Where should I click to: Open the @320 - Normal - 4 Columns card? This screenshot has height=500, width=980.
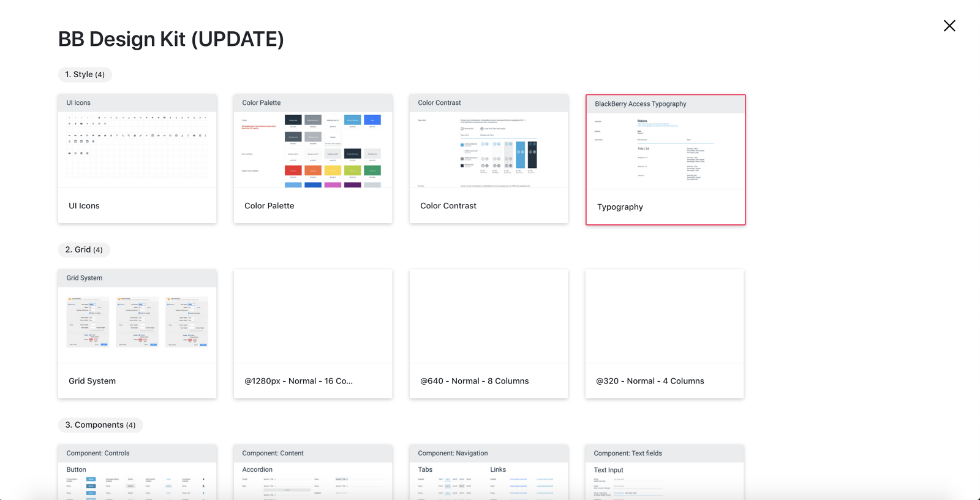[665, 334]
